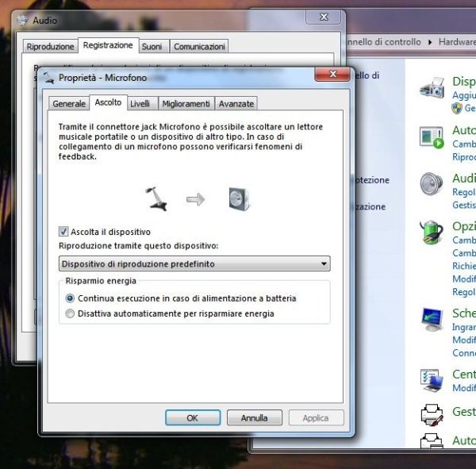Open the "Dispositivo di riproduzione predefinito" dropdown
Image resolution: width=476 pixels, height=469 pixels.
tap(194, 263)
